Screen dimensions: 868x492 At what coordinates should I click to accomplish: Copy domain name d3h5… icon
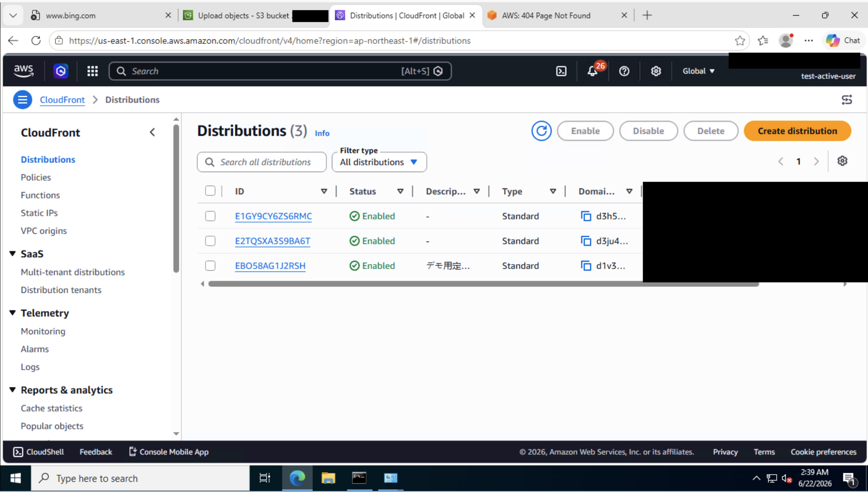586,216
